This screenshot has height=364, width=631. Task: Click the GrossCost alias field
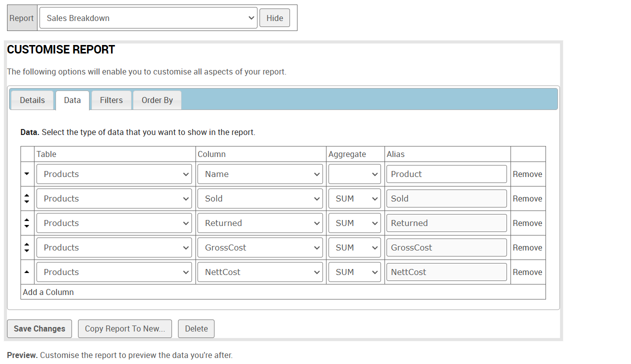click(x=446, y=247)
